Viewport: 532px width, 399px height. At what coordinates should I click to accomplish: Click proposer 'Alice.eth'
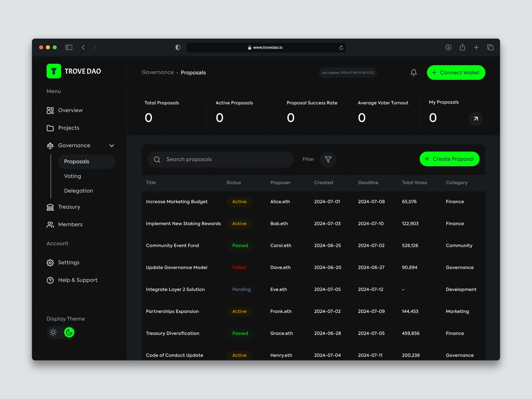(280, 202)
